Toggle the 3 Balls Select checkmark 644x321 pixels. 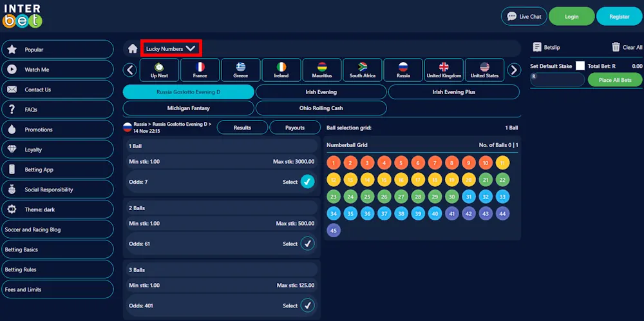(x=308, y=306)
